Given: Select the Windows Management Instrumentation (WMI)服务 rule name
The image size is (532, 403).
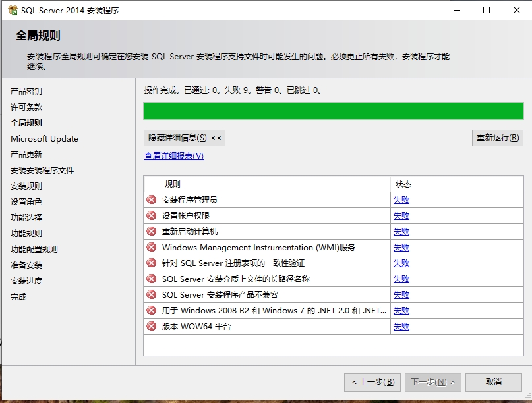Looking at the screenshot, I should click(x=258, y=248).
